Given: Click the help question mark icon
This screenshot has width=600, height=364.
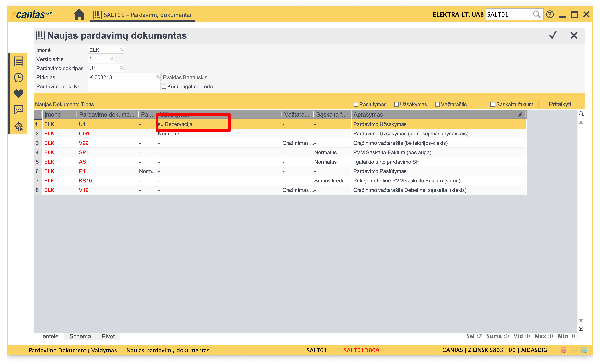Looking at the screenshot, I should click(x=550, y=15).
